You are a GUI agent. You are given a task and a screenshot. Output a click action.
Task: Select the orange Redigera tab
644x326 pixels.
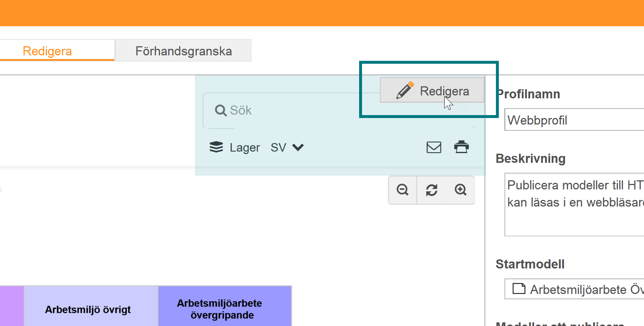pos(47,51)
